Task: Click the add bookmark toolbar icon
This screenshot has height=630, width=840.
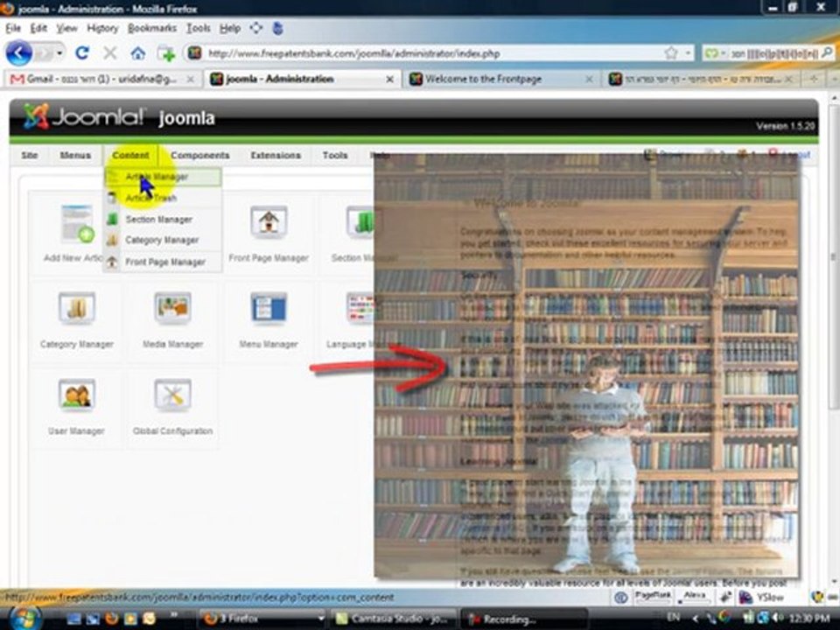Action: [166, 53]
